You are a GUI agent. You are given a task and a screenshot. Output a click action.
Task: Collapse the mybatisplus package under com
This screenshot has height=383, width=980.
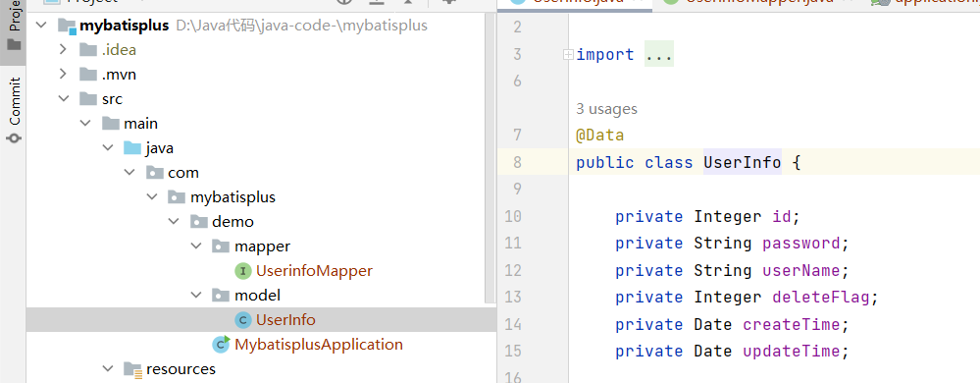tap(152, 197)
